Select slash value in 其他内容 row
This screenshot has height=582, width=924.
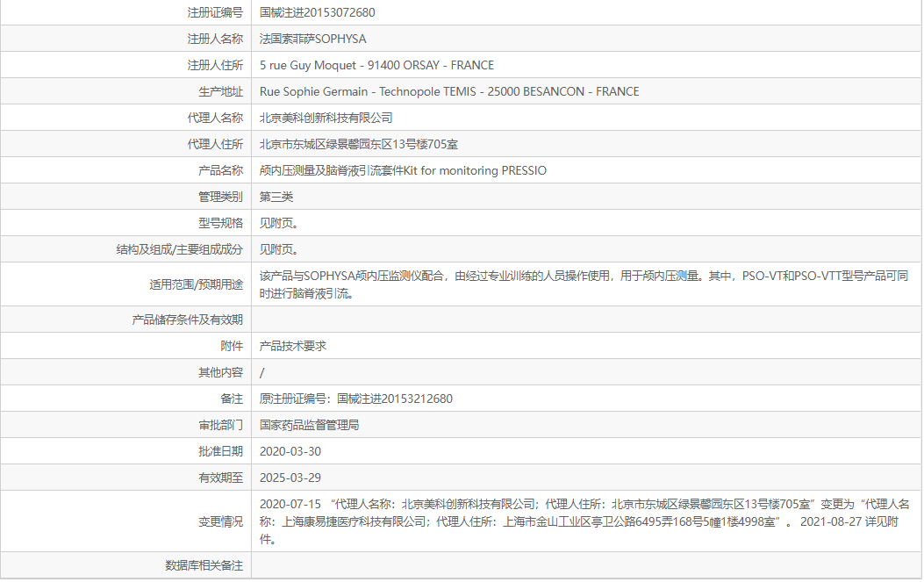(x=262, y=373)
